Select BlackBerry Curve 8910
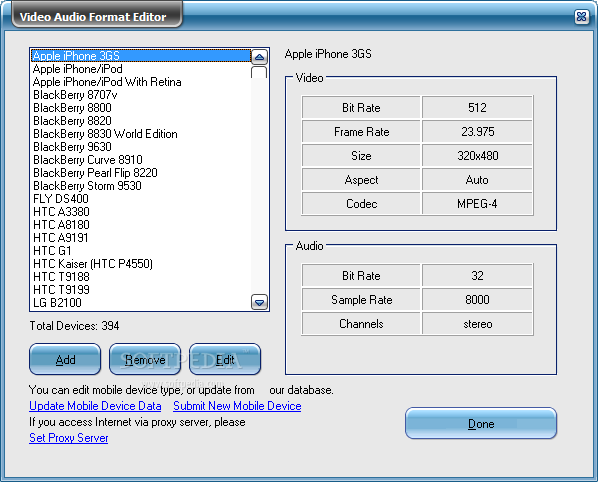This screenshot has height=482, width=598. click(141, 159)
